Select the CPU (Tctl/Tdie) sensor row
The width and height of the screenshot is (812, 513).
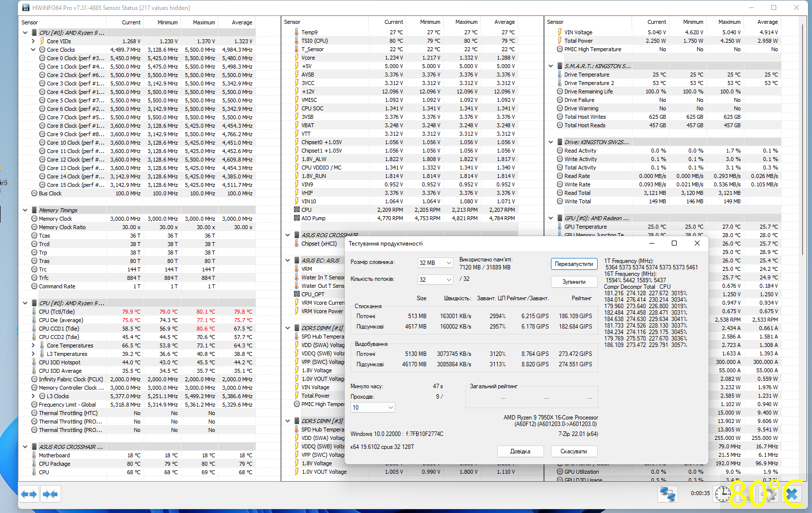[x=57, y=312]
